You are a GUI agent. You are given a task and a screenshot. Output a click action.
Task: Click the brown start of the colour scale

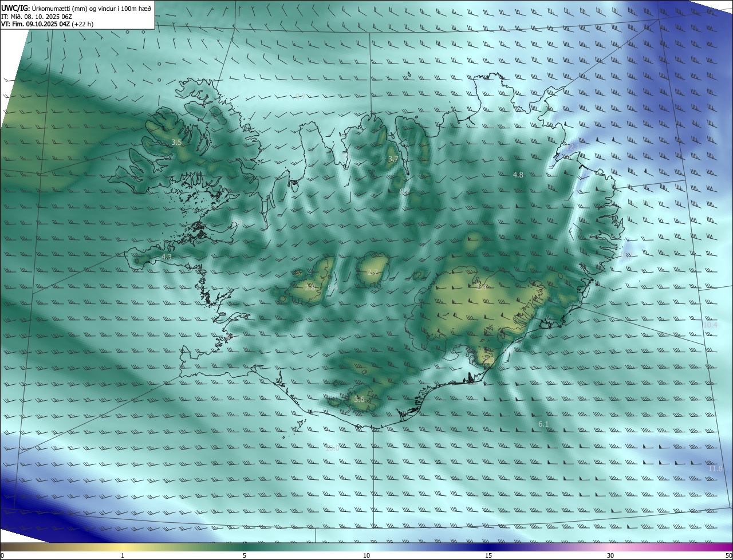pyautogui.click(x=9, y=548)
